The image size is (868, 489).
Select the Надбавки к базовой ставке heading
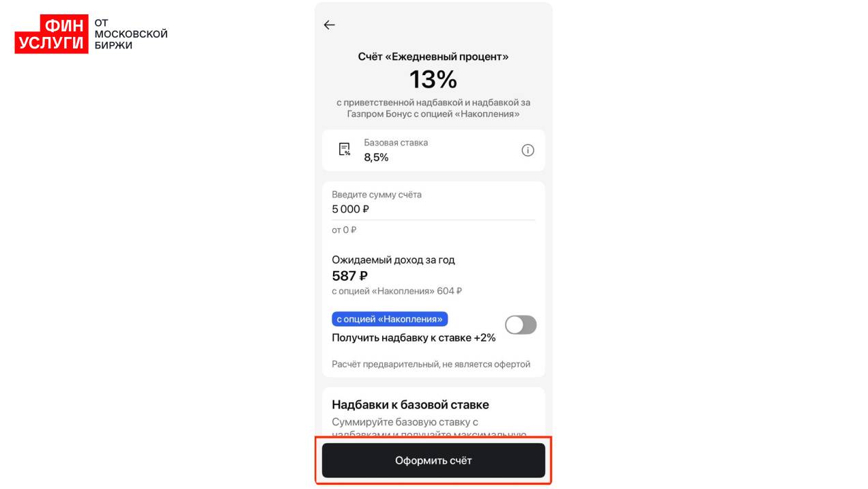pos(410,404)
